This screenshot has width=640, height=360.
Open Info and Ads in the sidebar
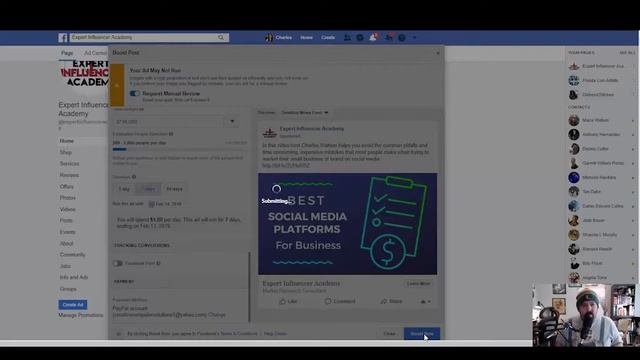tap(74, 277)
